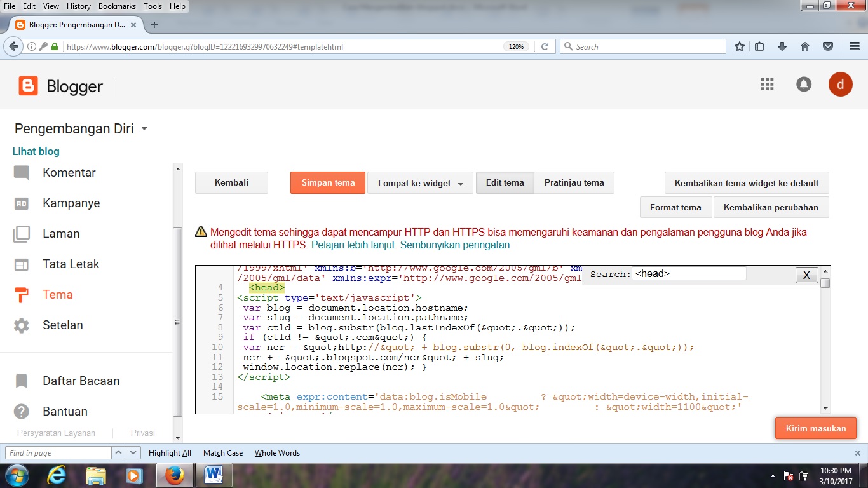The height and width of the screenshot is (488, 868).
Task: Click the Simpan tema button
Action: point(328,182)
